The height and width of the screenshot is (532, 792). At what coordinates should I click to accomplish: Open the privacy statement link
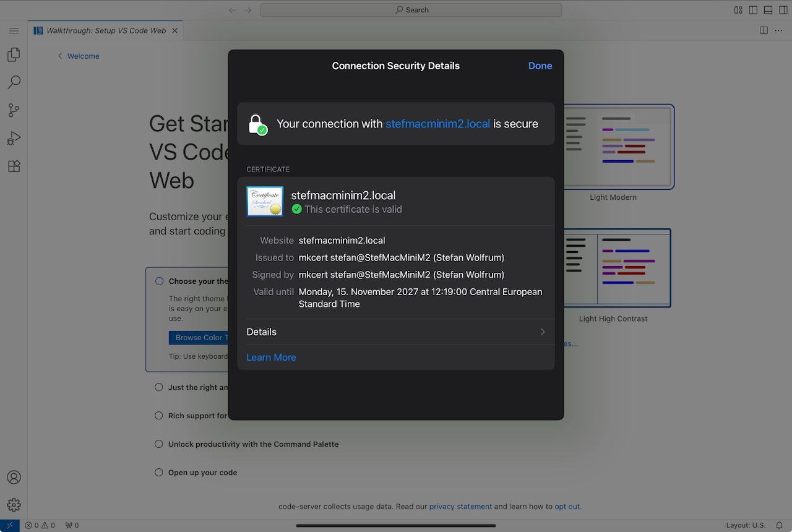460,506
